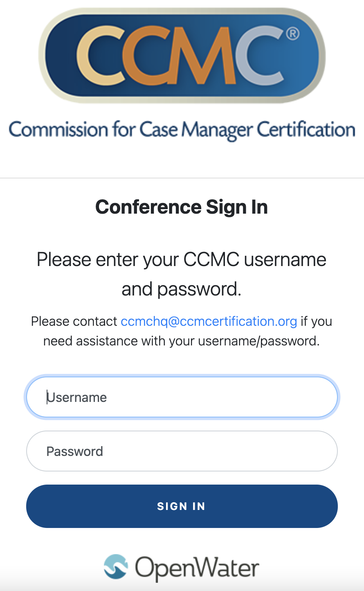Click the 'need assistance with your username/password' text
364x591 pixels.
182,341
